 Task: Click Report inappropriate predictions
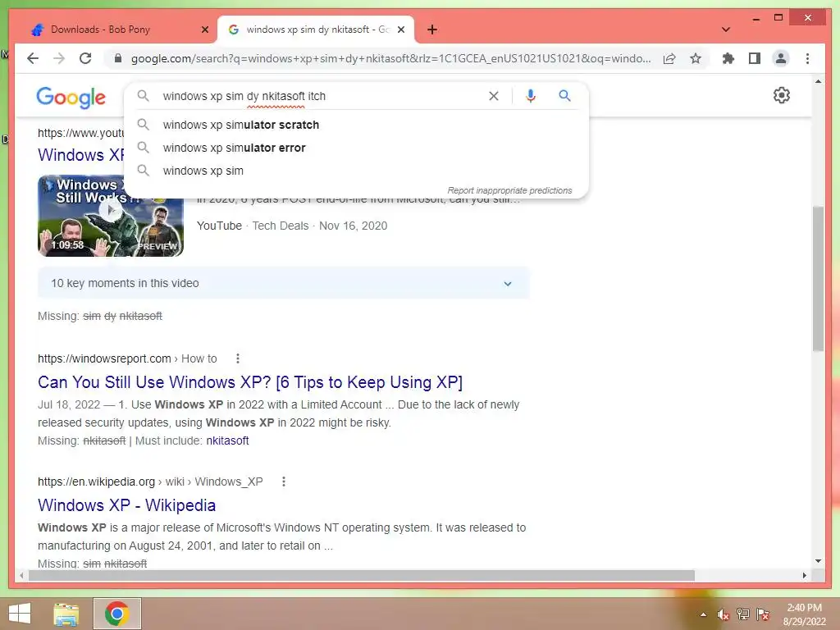(x=509, y=190)
